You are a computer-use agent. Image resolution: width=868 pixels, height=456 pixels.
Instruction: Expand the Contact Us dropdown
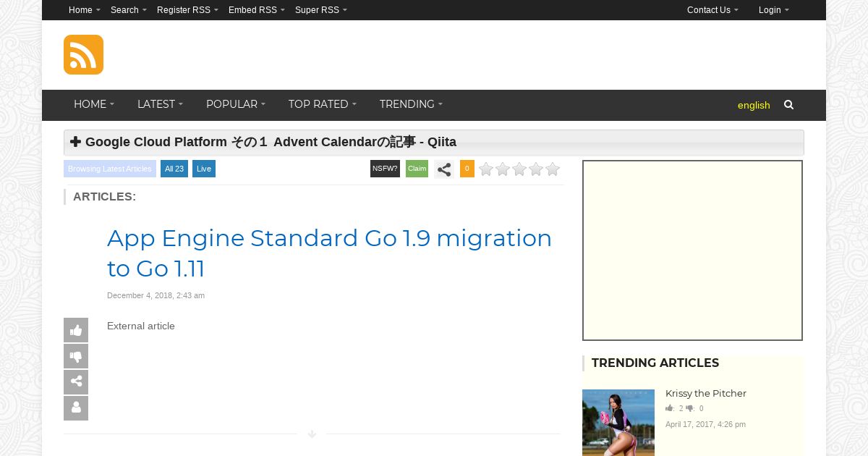click(712, 10)
